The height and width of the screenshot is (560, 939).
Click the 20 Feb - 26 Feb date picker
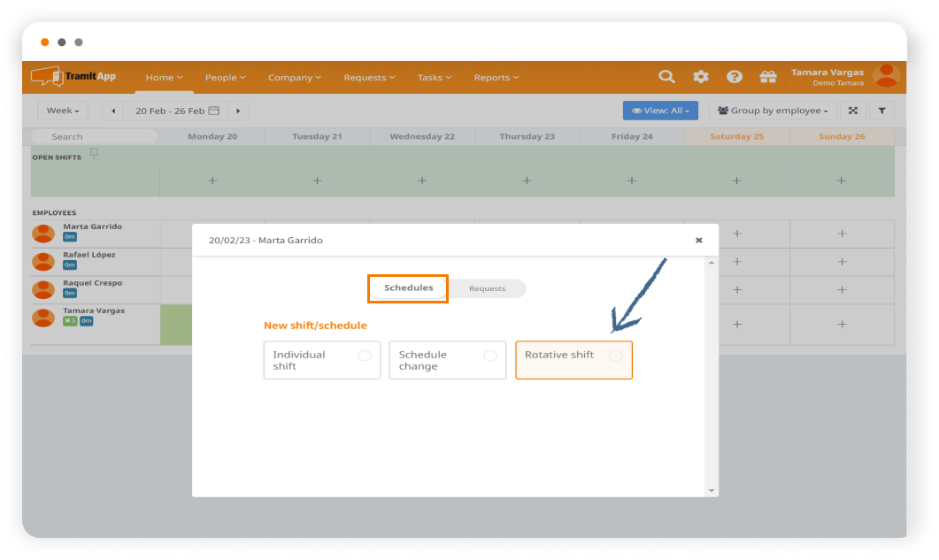176,111
